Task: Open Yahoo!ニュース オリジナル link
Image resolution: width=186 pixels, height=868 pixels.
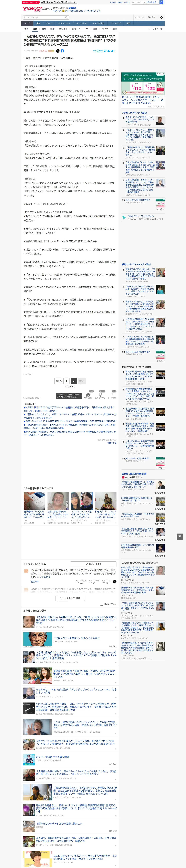Action: (x=141, y=216)
